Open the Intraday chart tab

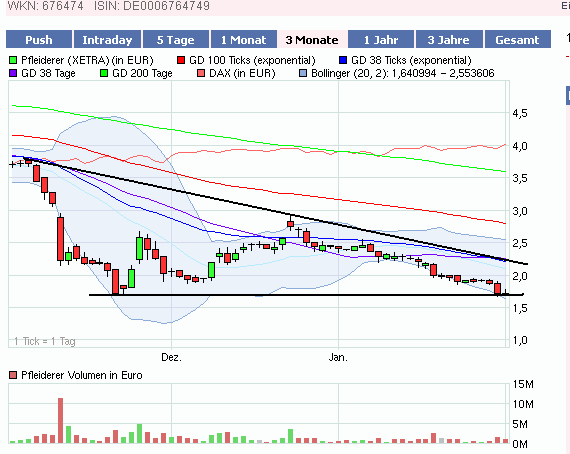(x=107, y=39)
